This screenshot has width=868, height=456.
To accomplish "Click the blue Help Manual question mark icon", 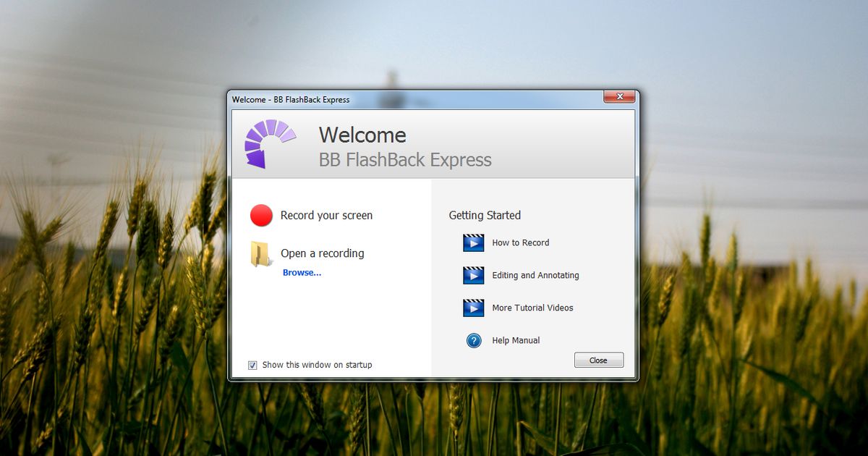I will tap(474, 340).
